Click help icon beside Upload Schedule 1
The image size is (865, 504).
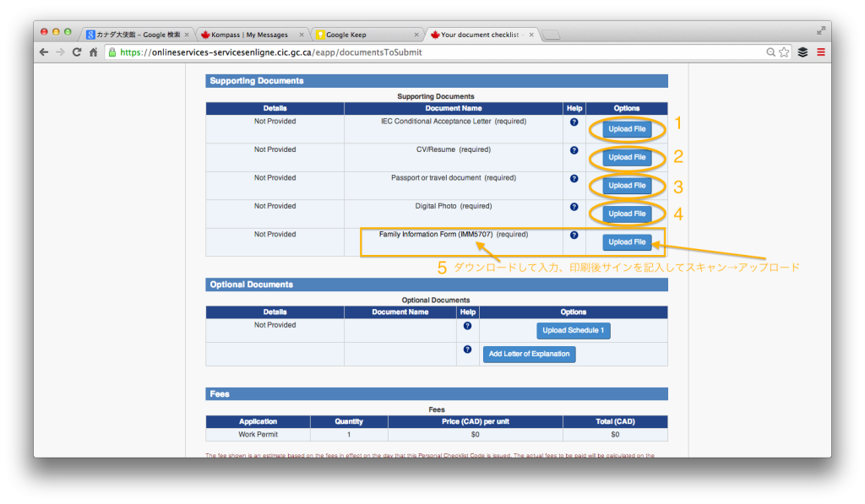pyautogui.click(x=467, y=326)
